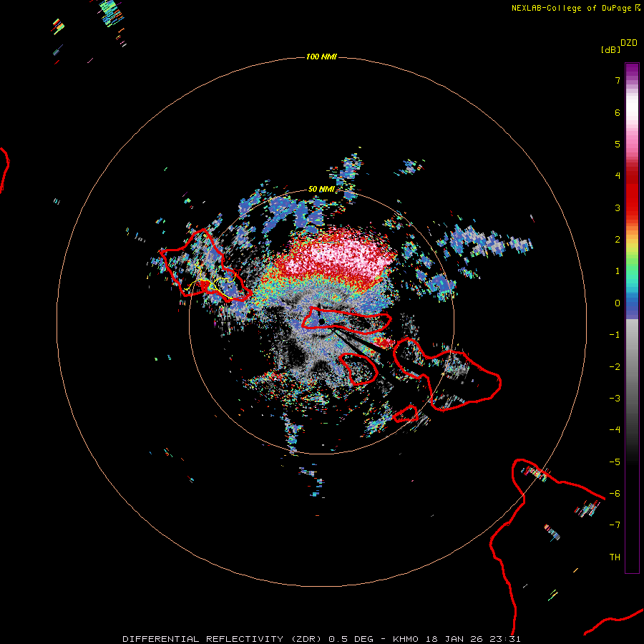Click the -2 value on the color scale

tap(615, 367)
